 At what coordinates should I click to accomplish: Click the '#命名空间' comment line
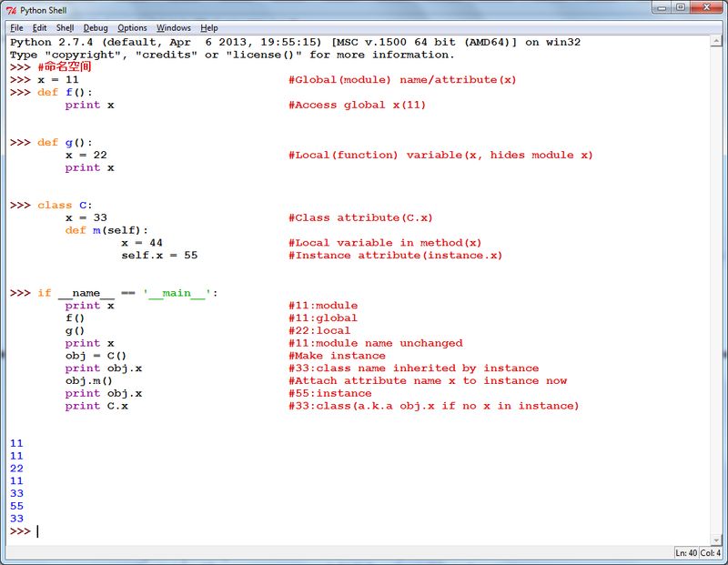(x=65, y=66)
